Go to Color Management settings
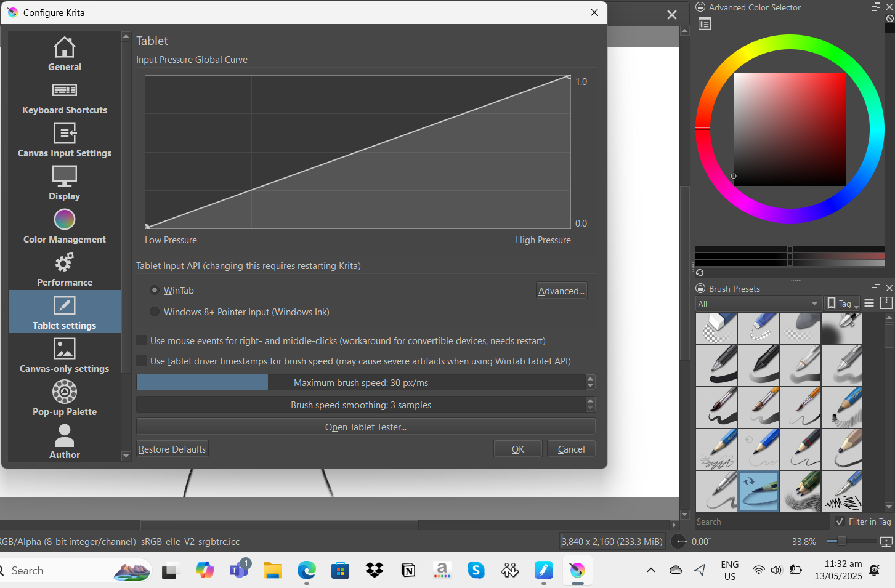This screenshot has height=588, width=895. coord(65,226)
